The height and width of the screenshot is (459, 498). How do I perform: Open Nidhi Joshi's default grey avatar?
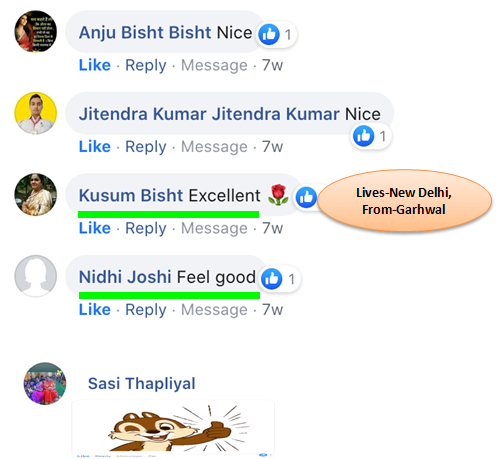tap(36, 276)
